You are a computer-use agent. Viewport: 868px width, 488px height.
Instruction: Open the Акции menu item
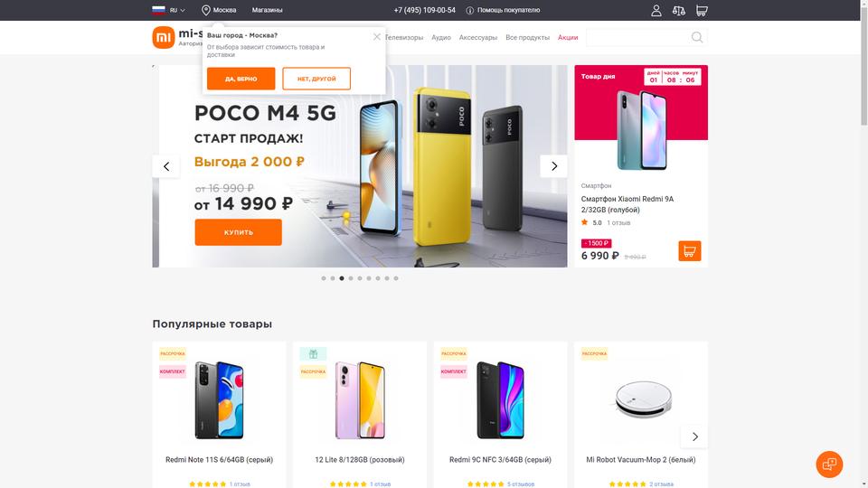[x=568, y=38]
